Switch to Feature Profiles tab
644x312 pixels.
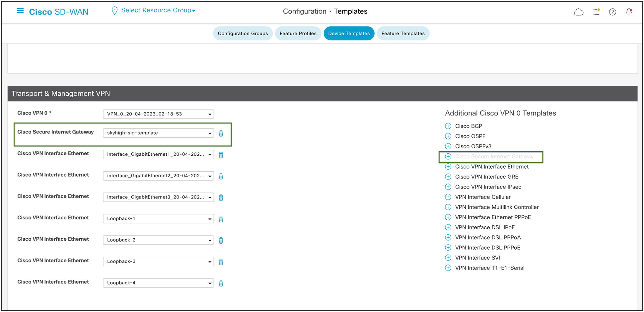click(x=298, y=34)
